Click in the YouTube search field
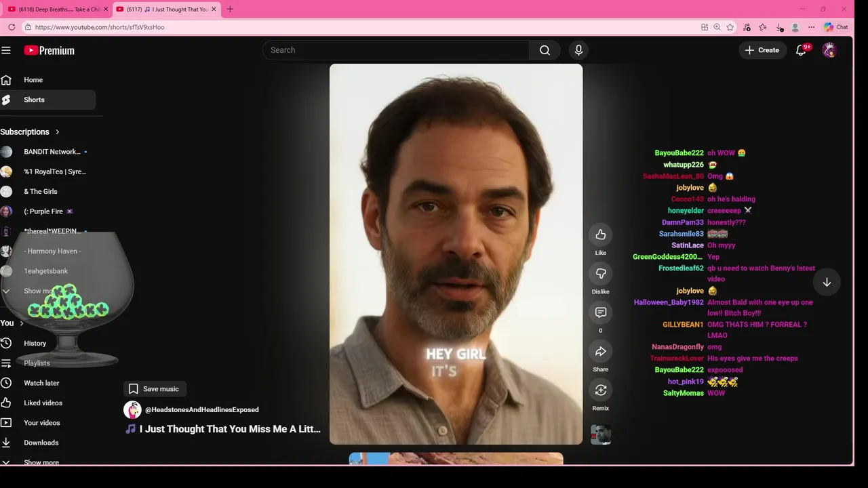The width and height of the screenshot is (868, 488). click(397, 50)
